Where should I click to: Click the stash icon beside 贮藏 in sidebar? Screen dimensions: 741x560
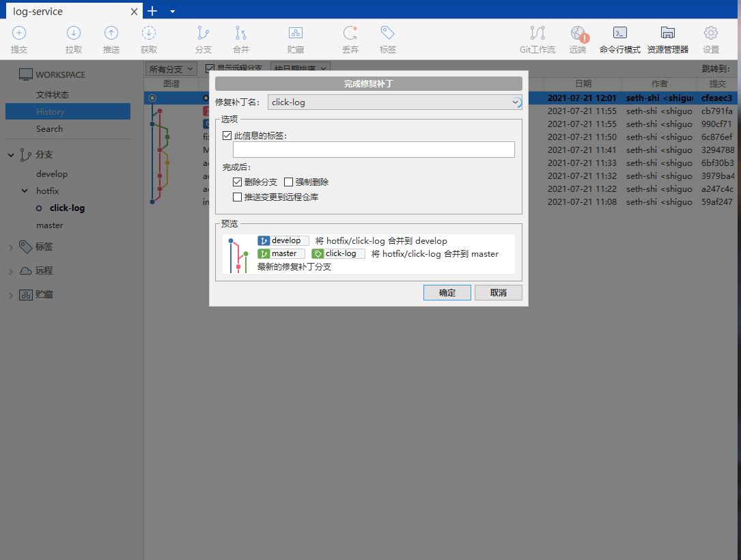tap(25, 295)
